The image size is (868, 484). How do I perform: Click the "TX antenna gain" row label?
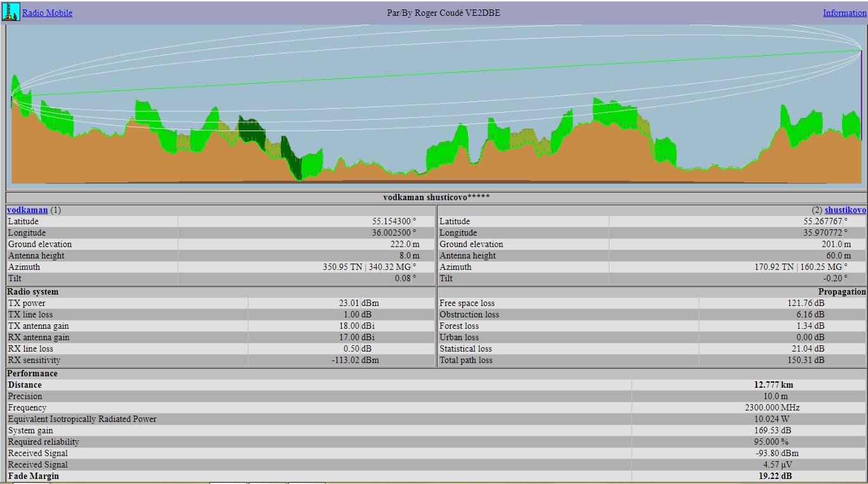39,326
